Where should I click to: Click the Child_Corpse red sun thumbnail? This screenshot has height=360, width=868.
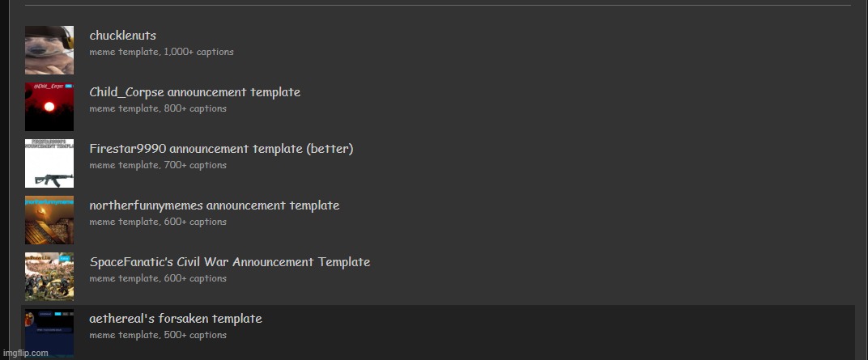(49, 107)
